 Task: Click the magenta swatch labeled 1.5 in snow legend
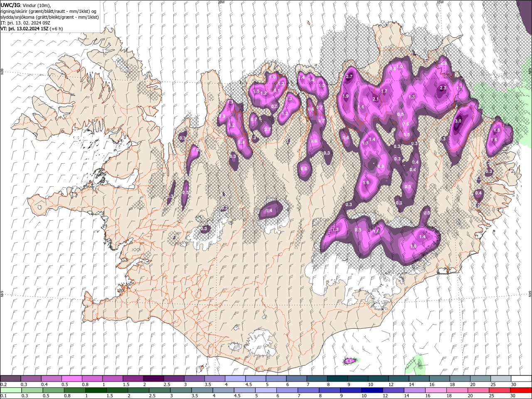[x=133, y=379]
